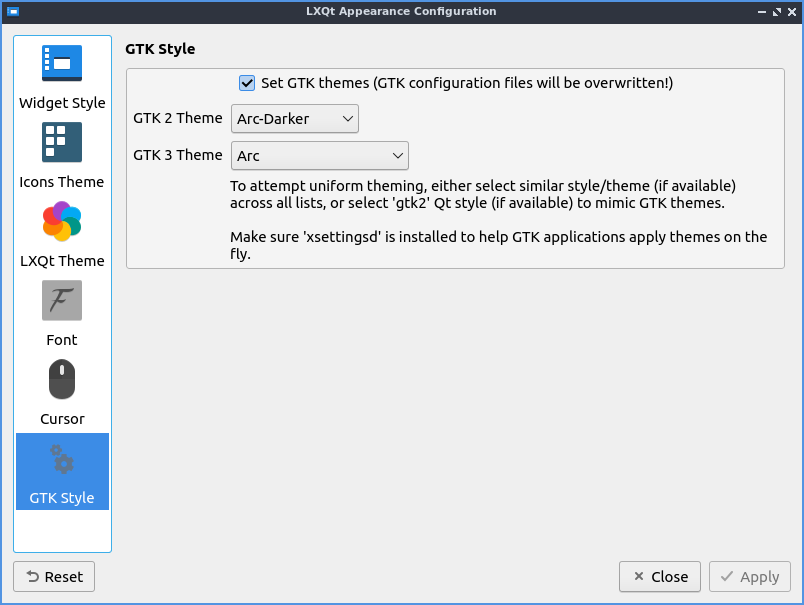Image resolution: width=804 pixels, height=605 pixels.
Task: Select the Icons Theme grid icon
Action: pos(62,142)
